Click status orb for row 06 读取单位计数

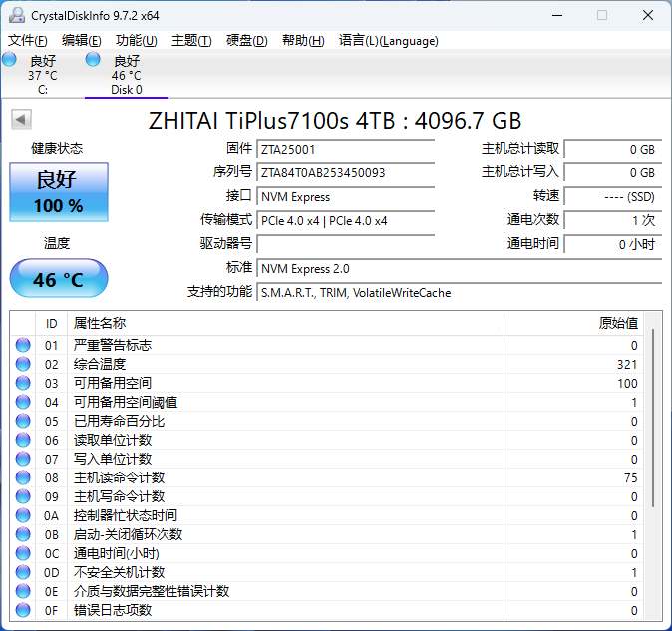tap(23, 440)
